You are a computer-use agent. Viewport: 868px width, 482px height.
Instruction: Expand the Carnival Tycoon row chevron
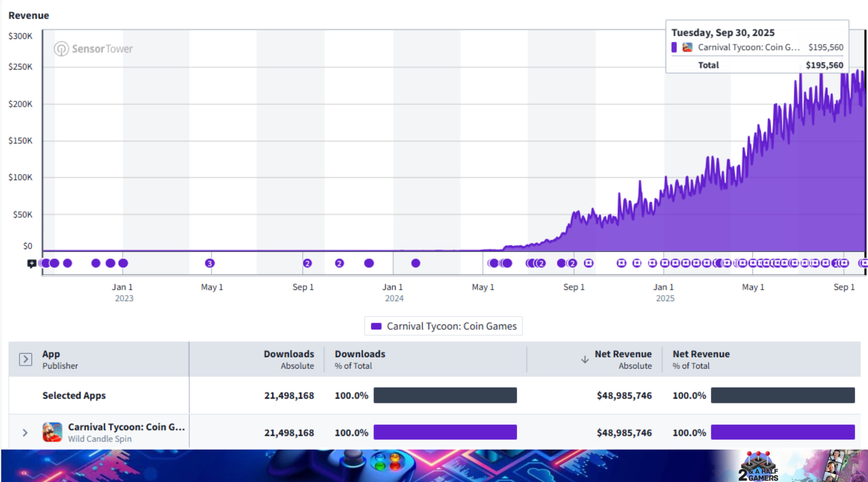(25, 433)
